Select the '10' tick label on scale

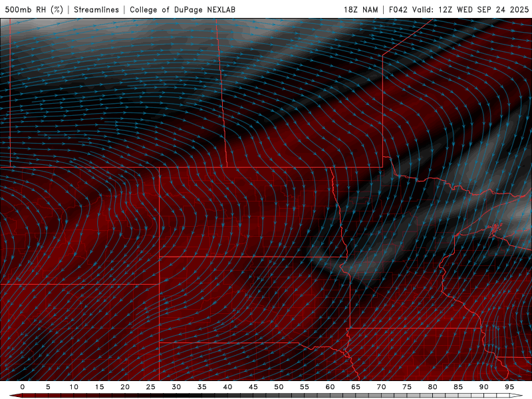tap(74, 387)
